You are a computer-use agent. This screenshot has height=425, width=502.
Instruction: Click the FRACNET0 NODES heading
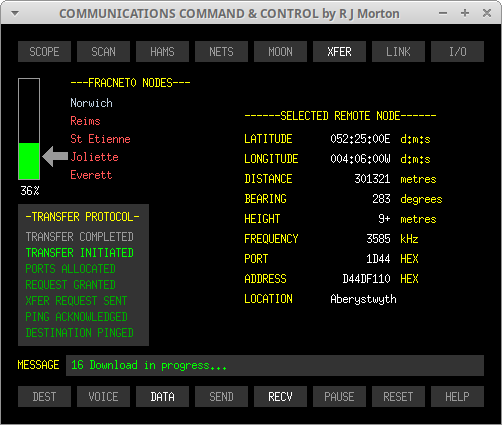coord(130,83)
